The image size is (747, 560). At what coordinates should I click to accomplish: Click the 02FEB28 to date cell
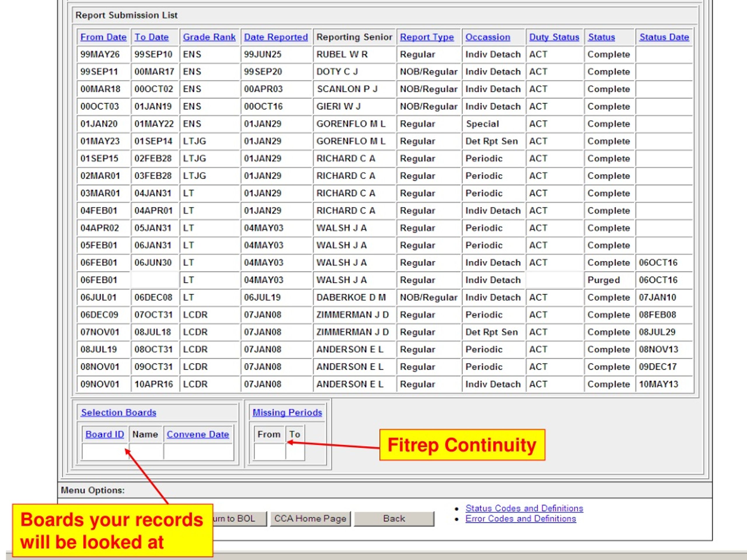pos(155,158)
